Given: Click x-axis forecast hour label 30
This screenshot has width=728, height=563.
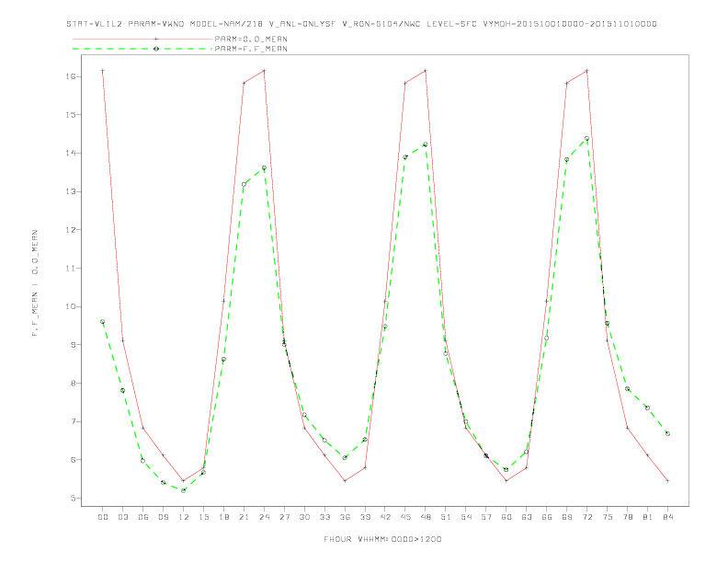Looking at the screenshot, I should click(x=304, y=517).
